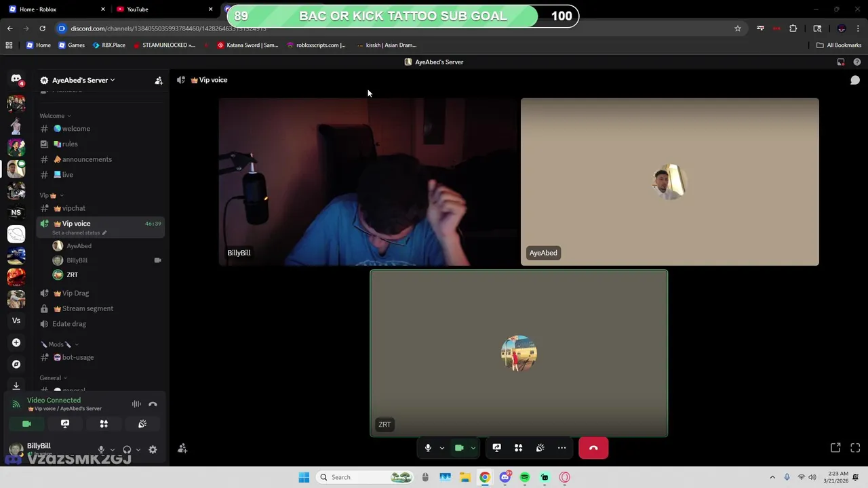End call with red disconnect button

(x=593, y=448)
